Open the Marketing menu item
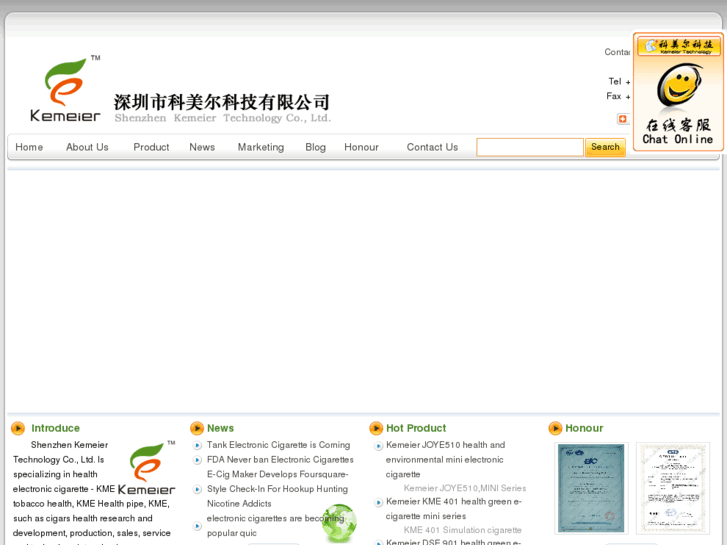Viewport: 727px width, 545px height. (261, 147)
